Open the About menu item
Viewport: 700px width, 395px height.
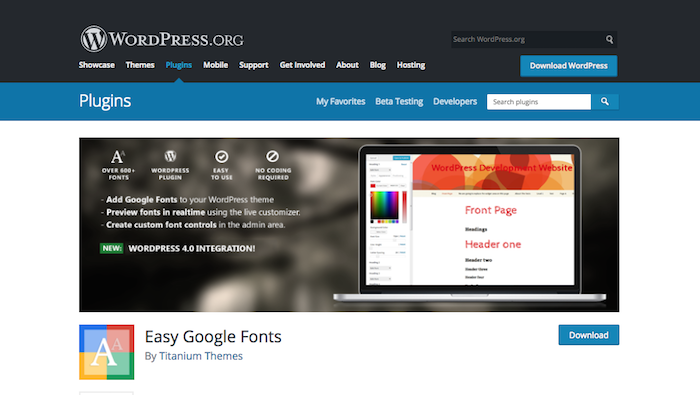347,65
